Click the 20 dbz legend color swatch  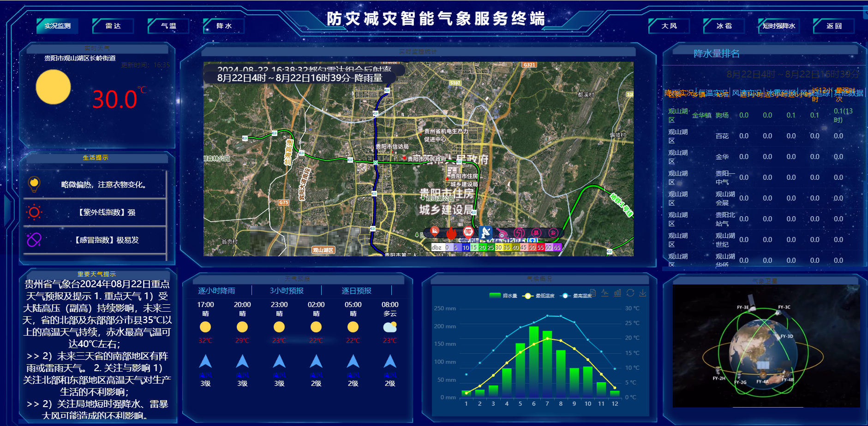tap(482, 247)
